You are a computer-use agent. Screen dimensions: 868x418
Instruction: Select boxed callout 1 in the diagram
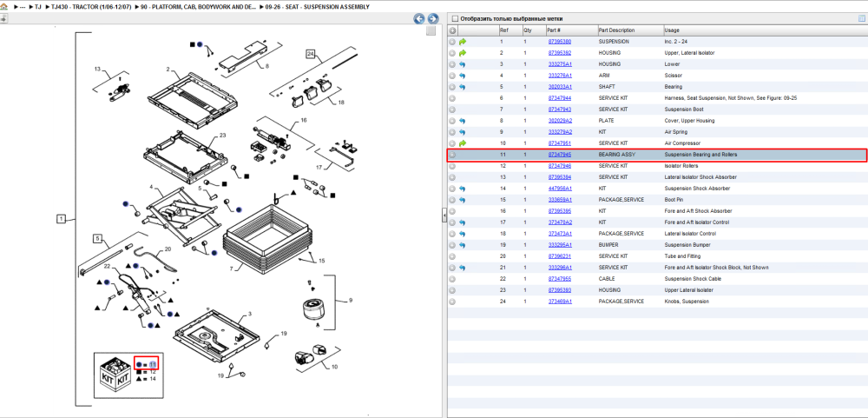62,219
